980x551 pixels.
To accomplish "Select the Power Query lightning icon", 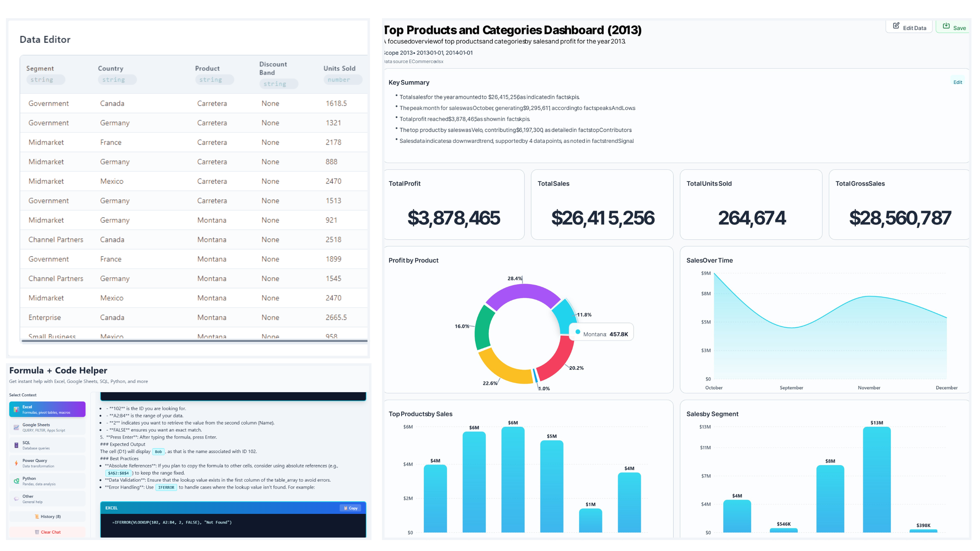I will tap(16, 462).
